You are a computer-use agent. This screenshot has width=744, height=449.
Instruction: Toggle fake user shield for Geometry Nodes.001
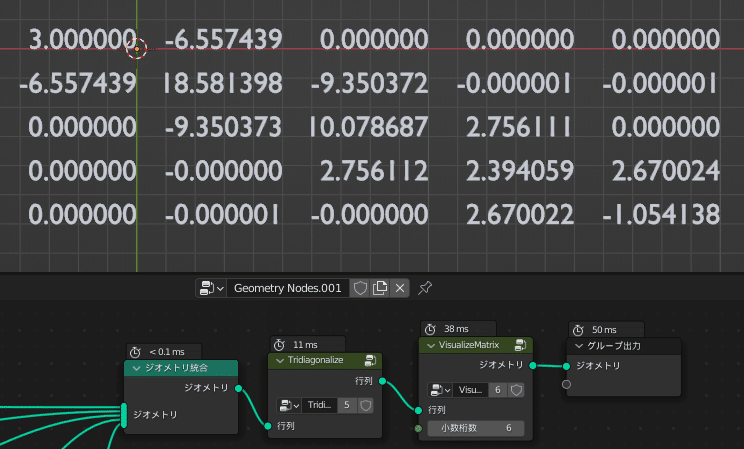[360, 288]
